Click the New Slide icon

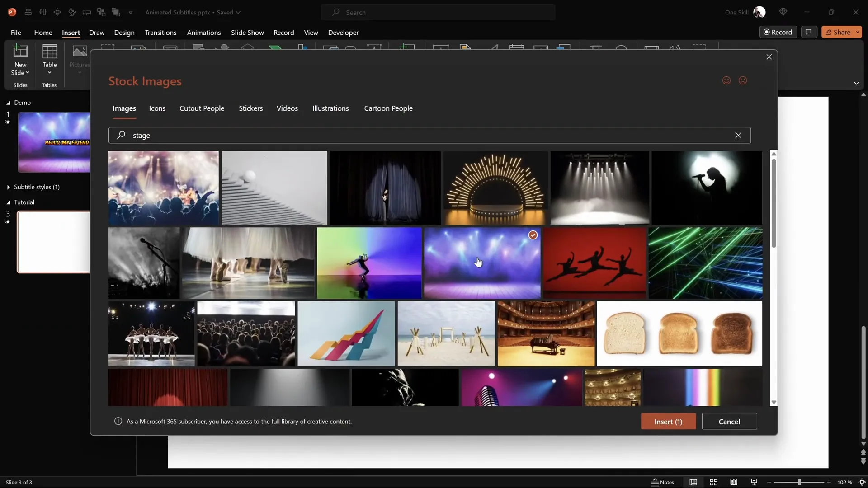[20, 52]
